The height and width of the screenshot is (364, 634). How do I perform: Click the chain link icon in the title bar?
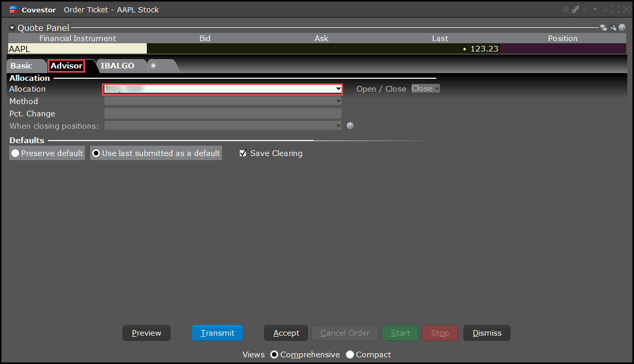pos(575,9)
